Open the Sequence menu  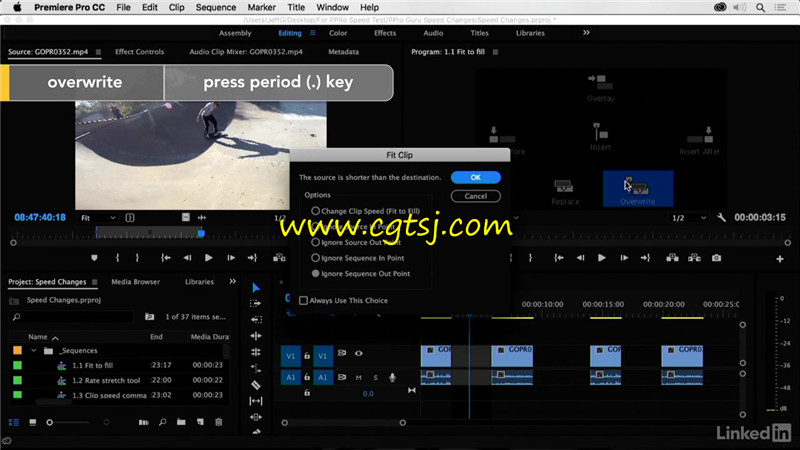coord(216,8)
